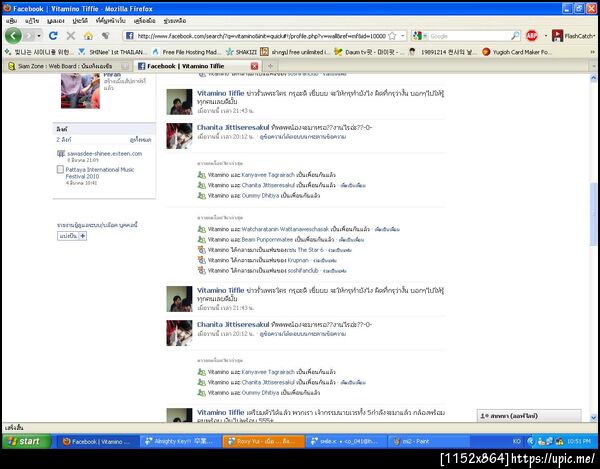Go to the Home page icon
The height and width of the screenshot is (469, 600).
click(88, 36)
